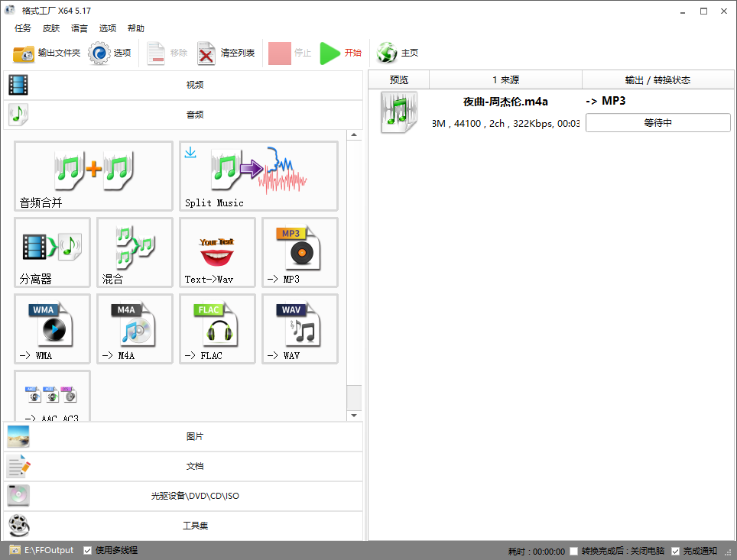
Task: Toggle the 使用多线程 checkbox
Action: (x=88, y=550)
